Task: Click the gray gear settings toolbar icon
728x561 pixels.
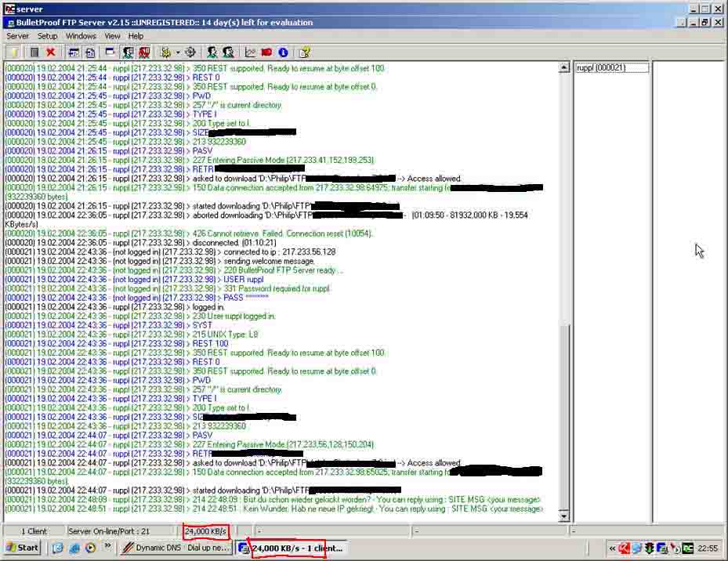Action: point(190,52)
